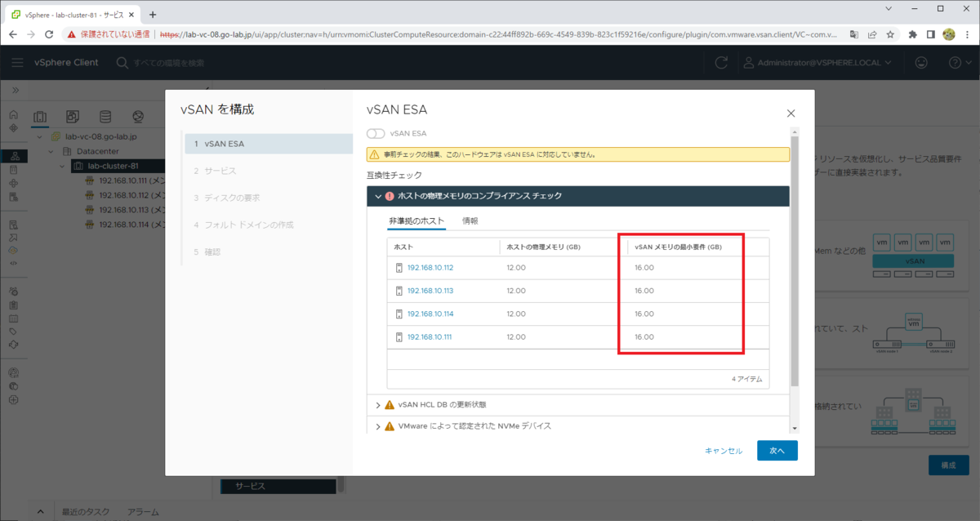The width and height of the screenshot is (980, 521).
Task: Click the translate page icon in address bar
Action: point(854,34)
